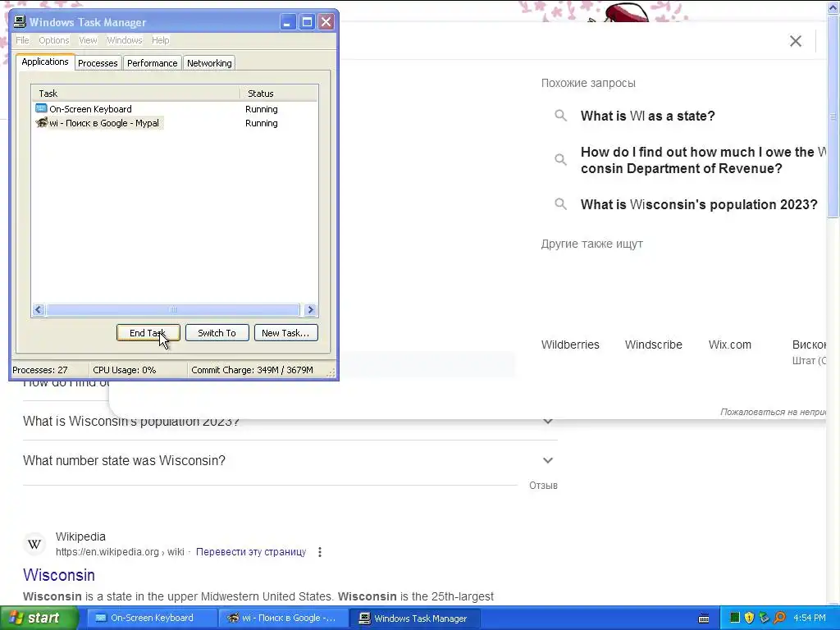Open the Windows menu in Task Manager

click(x=125, y=40)
